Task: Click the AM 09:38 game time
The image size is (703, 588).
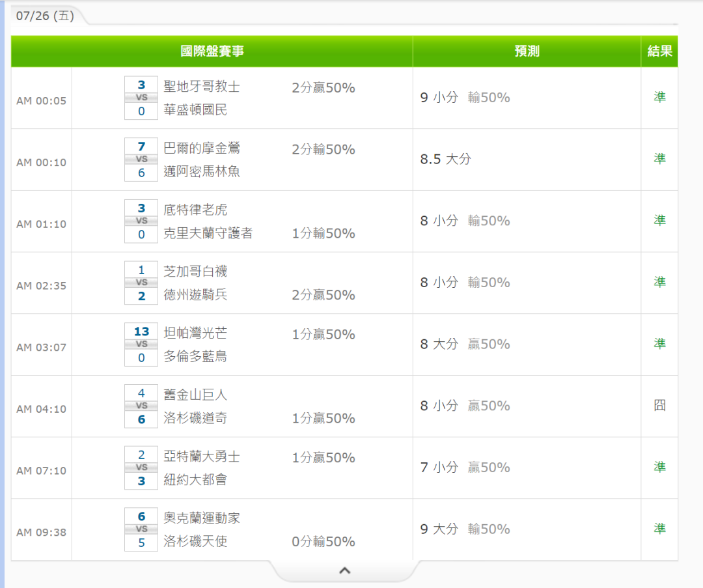Action: 41,533
